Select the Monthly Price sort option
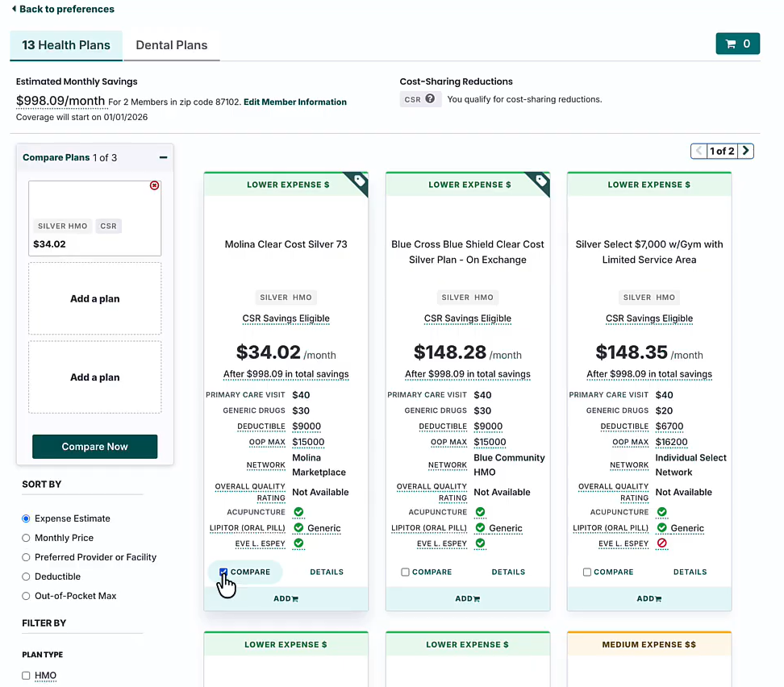 (27, 538)
